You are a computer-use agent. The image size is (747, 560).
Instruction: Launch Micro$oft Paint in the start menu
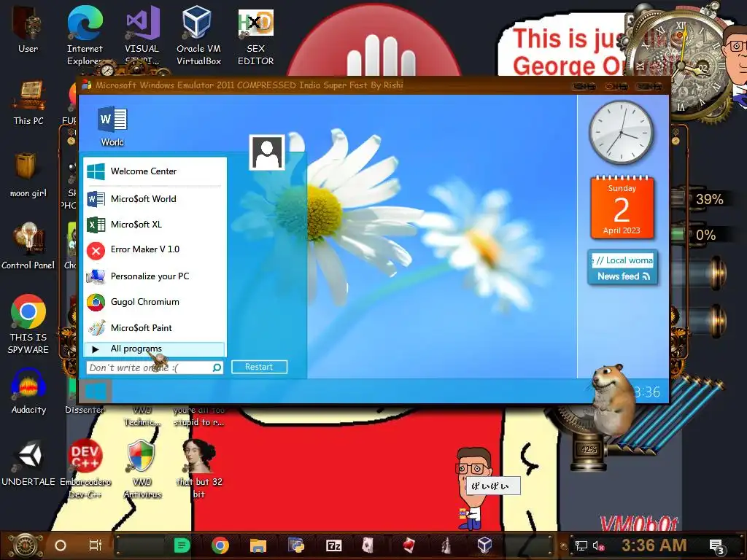coord(155,327)
